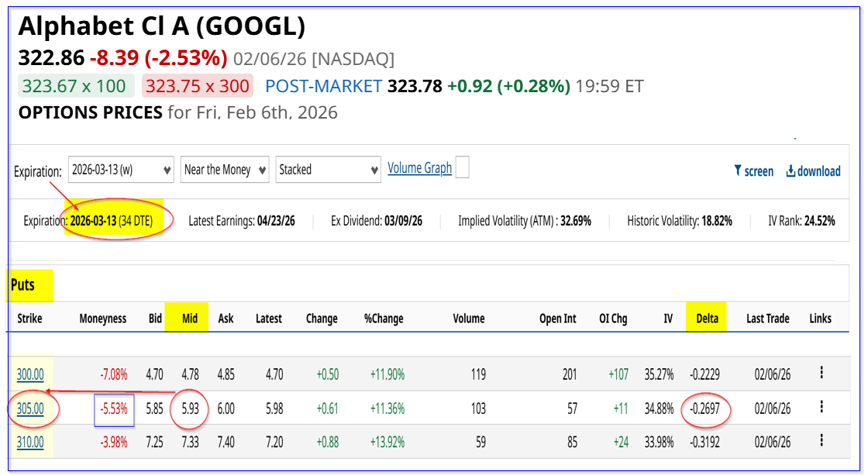
Task: Open the Stacked view dropdown
Action: pyautogui.click(x=328, y=170)
